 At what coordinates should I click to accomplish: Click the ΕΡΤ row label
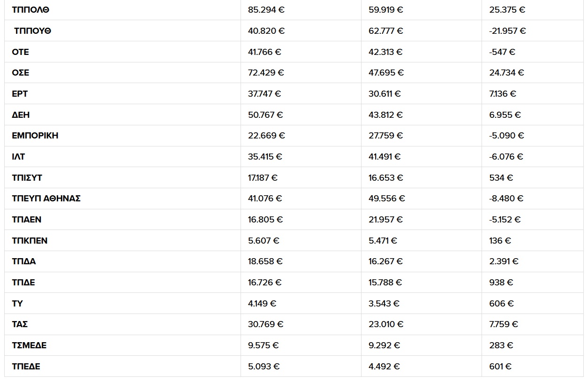(20, 94)
